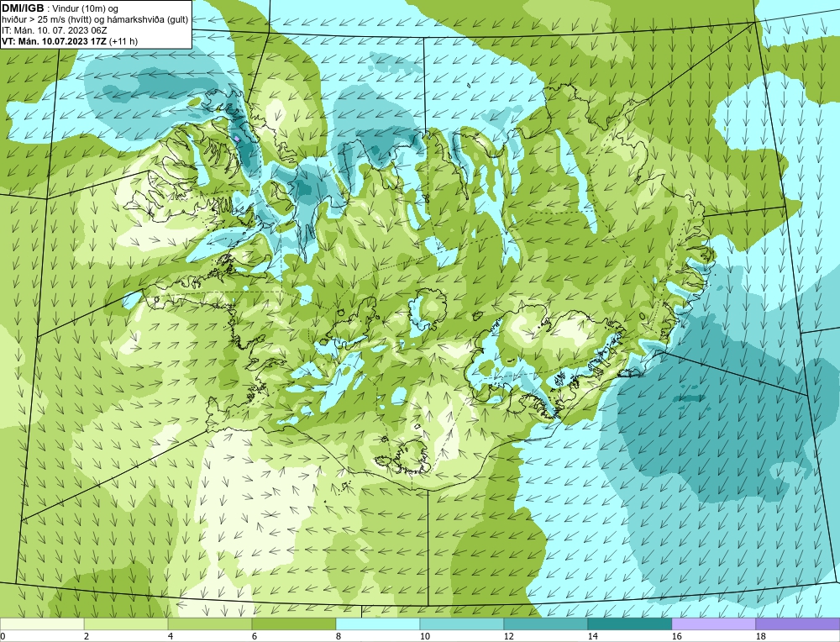Click the legend label 14
Viewport: 840px width, 642px height.
point(592,636)
